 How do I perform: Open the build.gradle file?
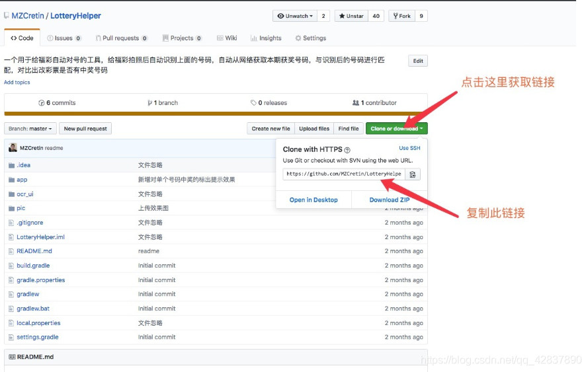point(33,266)
